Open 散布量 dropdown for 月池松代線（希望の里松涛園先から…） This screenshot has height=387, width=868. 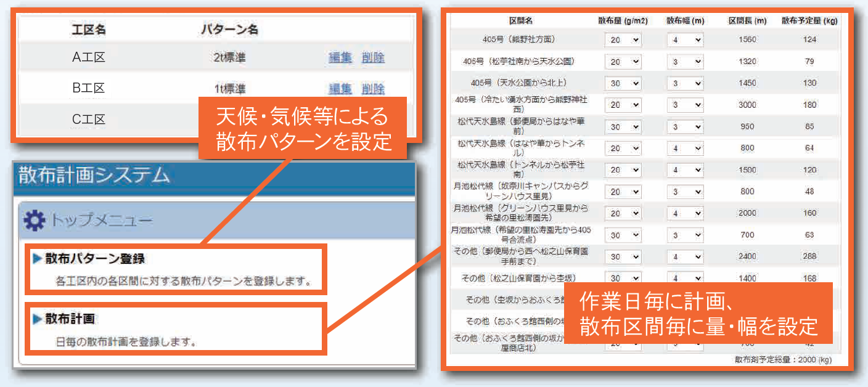pos(623,235)
